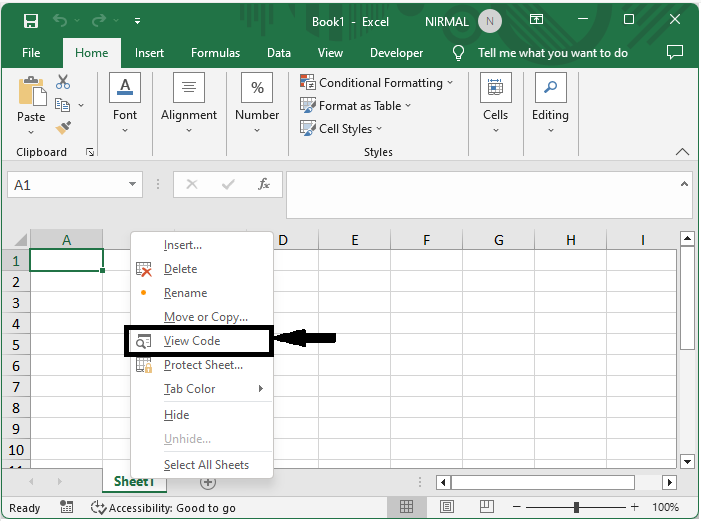The width and height of the screenshot is (701, 521).
Task: Expand the Cells group
Action: click(495, 131)
